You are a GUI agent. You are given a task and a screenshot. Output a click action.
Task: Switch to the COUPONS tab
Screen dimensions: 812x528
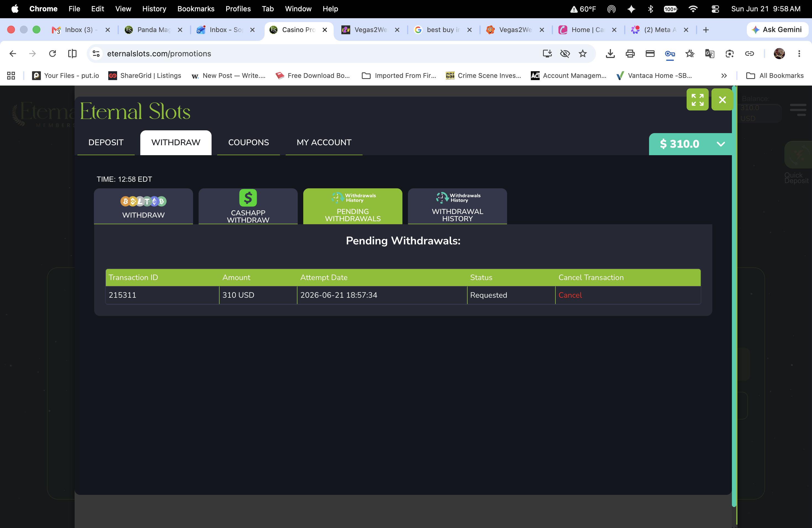click(248, 142)
